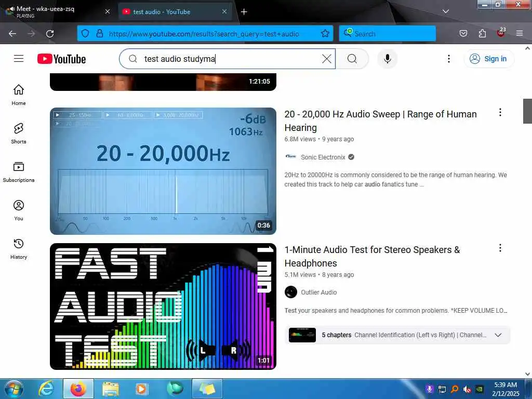The image size is (532, 399).
Task: Click the microphone tray icon
Action: point(430,389)
